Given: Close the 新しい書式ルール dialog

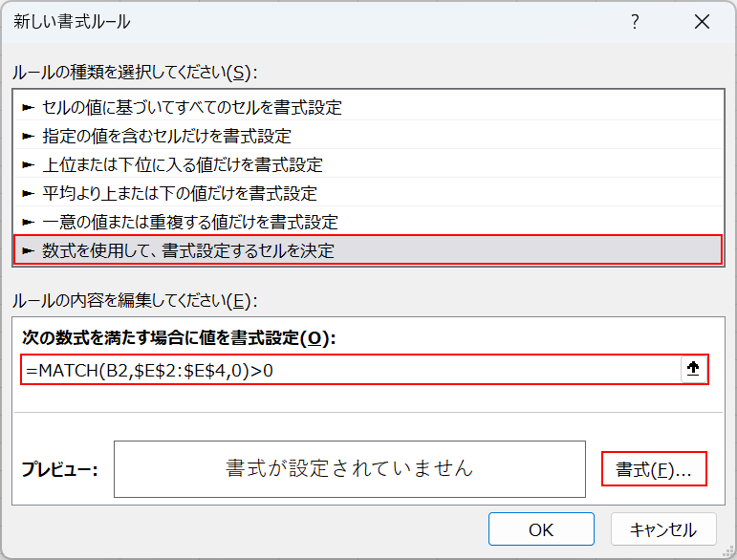Looking at the screenshot, I should pyautogui.click(x=703, y=23).
